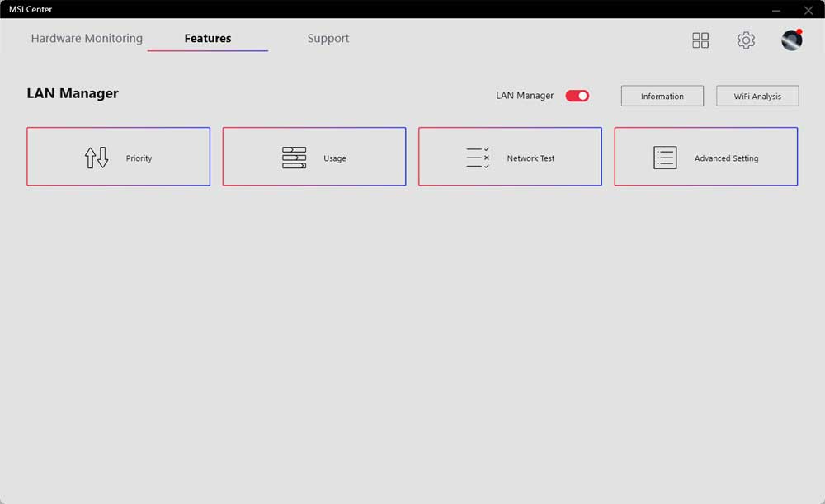Click the user profile avatar
The image size is (825, 504).
point(791,40)
